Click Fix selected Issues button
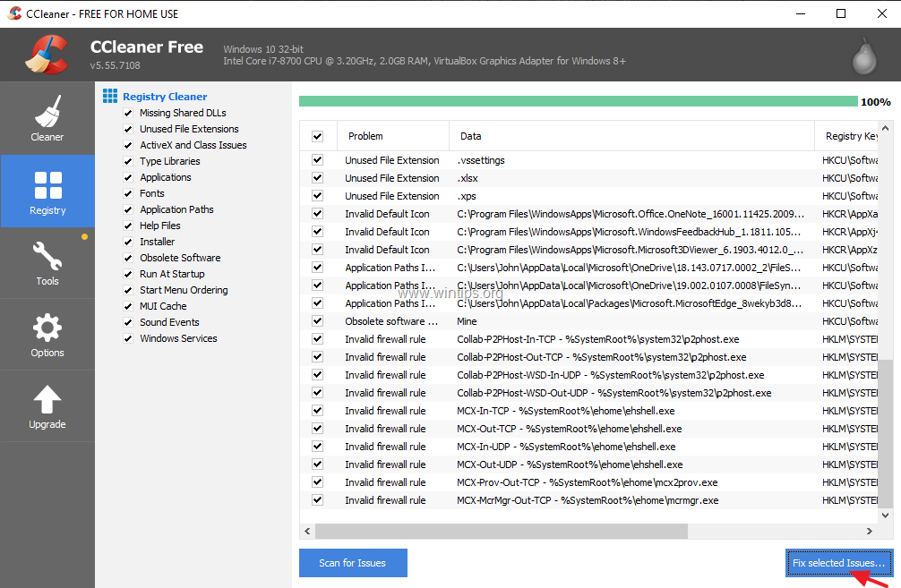The width and height of the screenshot is (901, 588). click(x=839, y=563)
